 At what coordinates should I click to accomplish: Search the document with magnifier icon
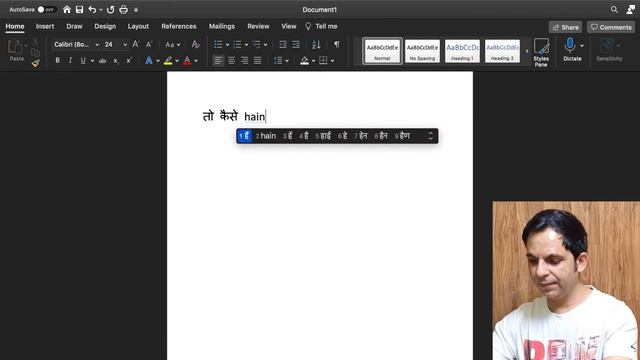pos(614,9)
